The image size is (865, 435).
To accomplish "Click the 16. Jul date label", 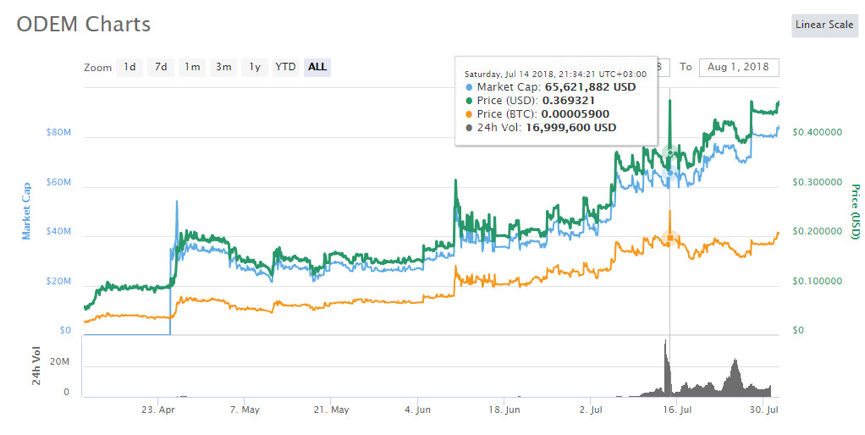I will pos(677,410).
